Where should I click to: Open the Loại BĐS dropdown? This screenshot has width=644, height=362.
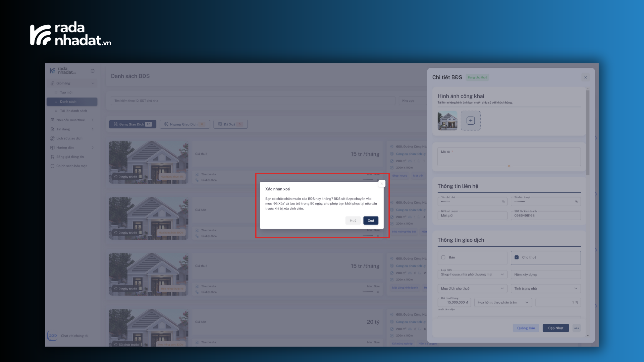tap(472, 275)
